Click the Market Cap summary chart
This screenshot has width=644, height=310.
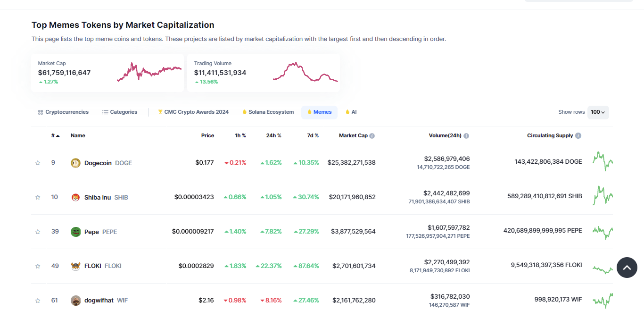(x=149, y=72)
